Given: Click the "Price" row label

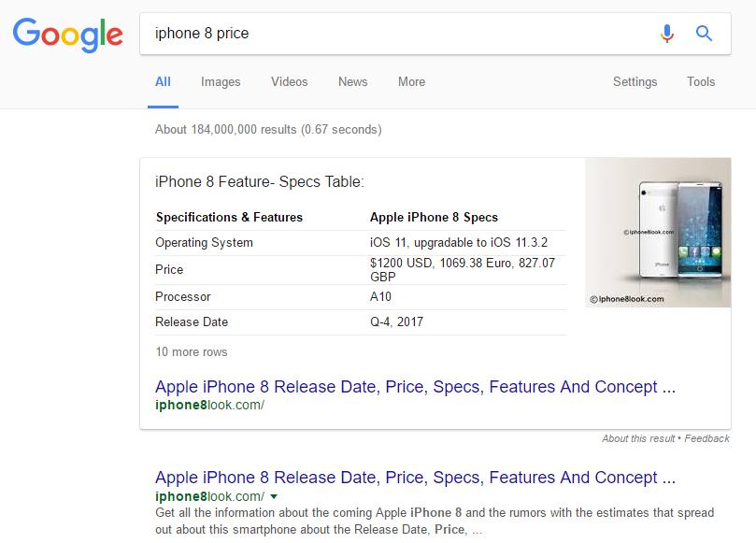Looking at the screenshot, I should 169,269.
